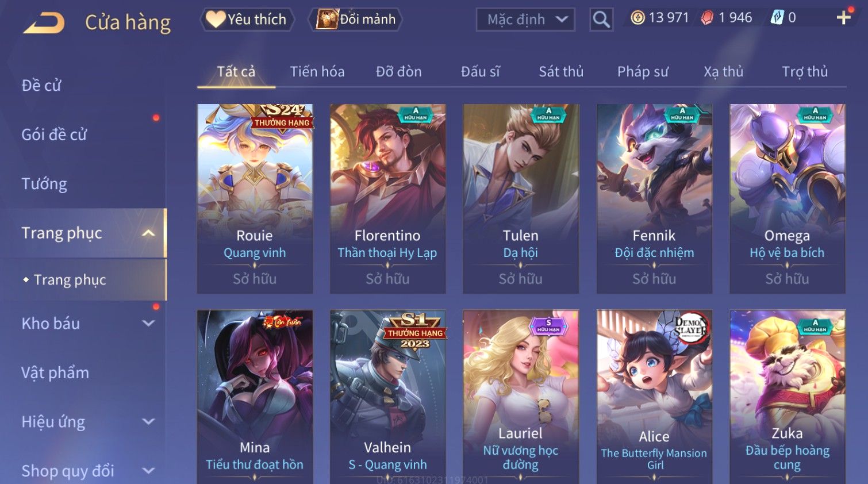Open the Tướng sidebar menu
The image size is (868, 484).
(x=44, y=184)
